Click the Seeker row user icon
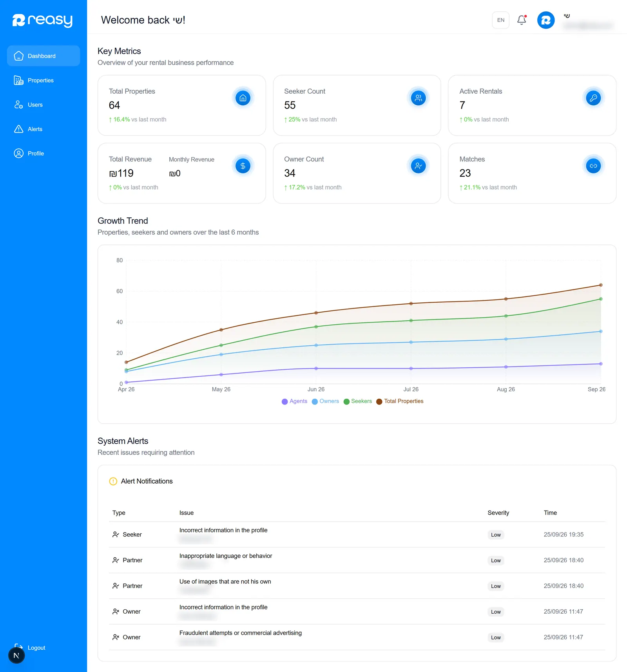This screenshot has width=627, height=672. coord(116,535)
